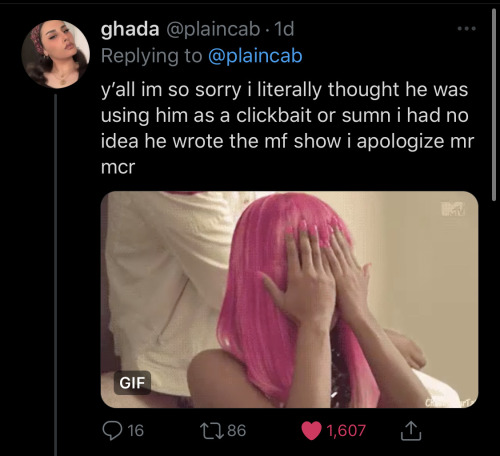Screen dimensions: 500x456
Task: Click the GIF badge label
Action: pos(132,383)
